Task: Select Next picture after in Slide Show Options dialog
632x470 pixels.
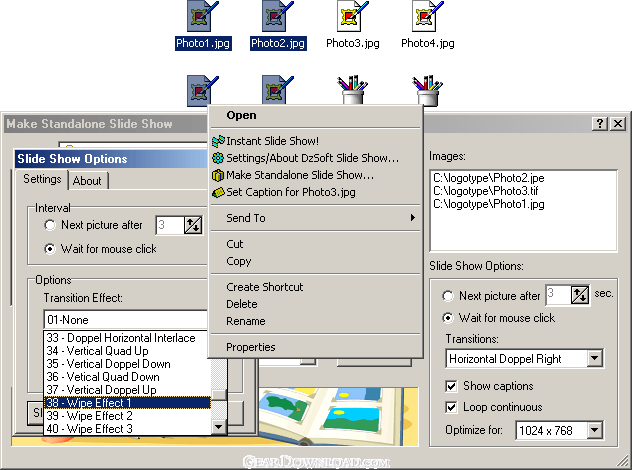Action: (50, 225)
